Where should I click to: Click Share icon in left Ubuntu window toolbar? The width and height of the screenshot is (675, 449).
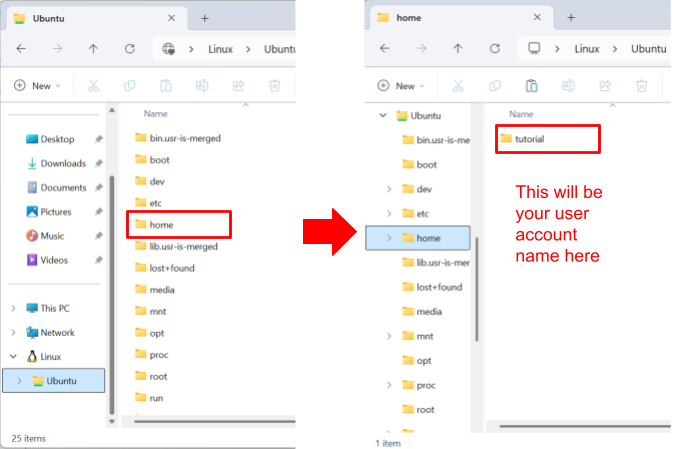pos(238,86)
